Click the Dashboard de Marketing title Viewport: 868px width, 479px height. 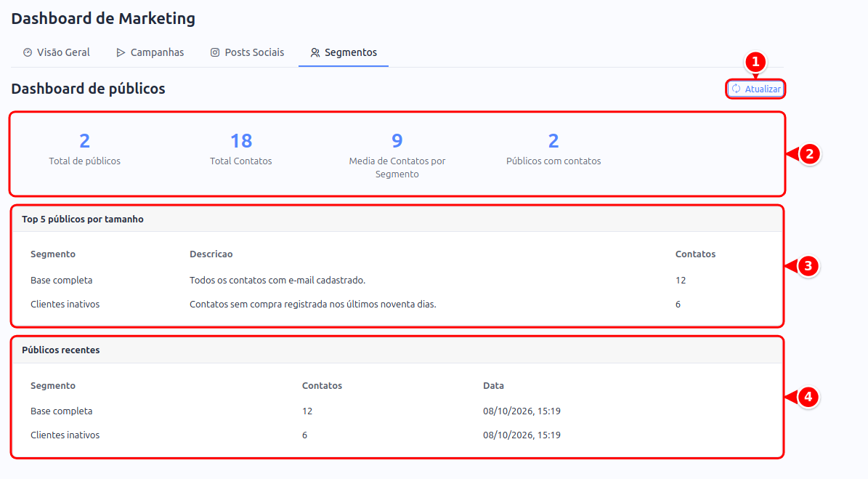104,18
